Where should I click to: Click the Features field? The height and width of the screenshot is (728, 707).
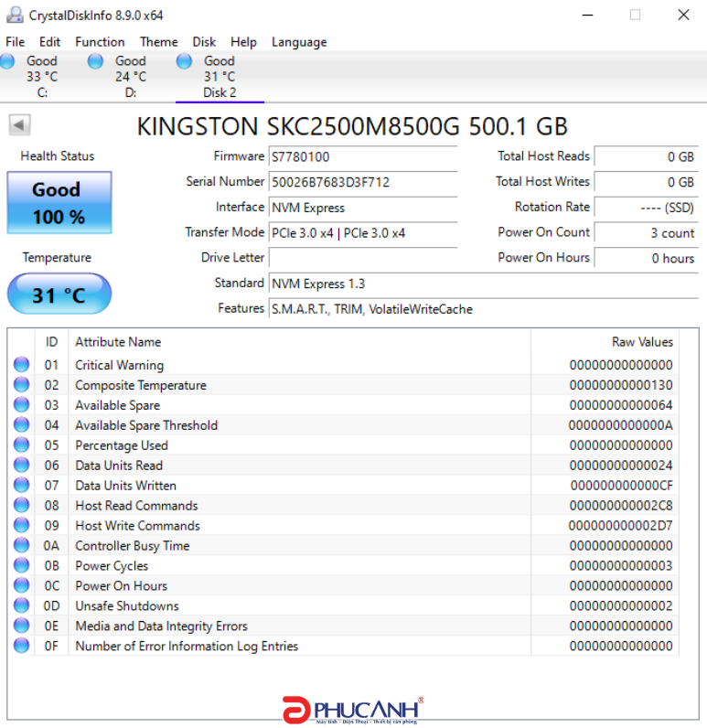[x=484, y=309]
